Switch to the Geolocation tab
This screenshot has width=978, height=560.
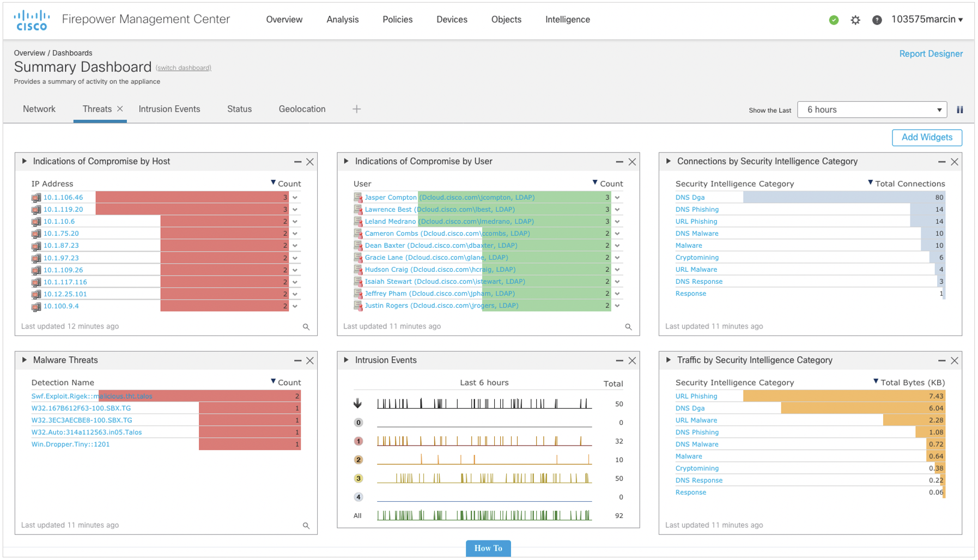coord(302,109)
